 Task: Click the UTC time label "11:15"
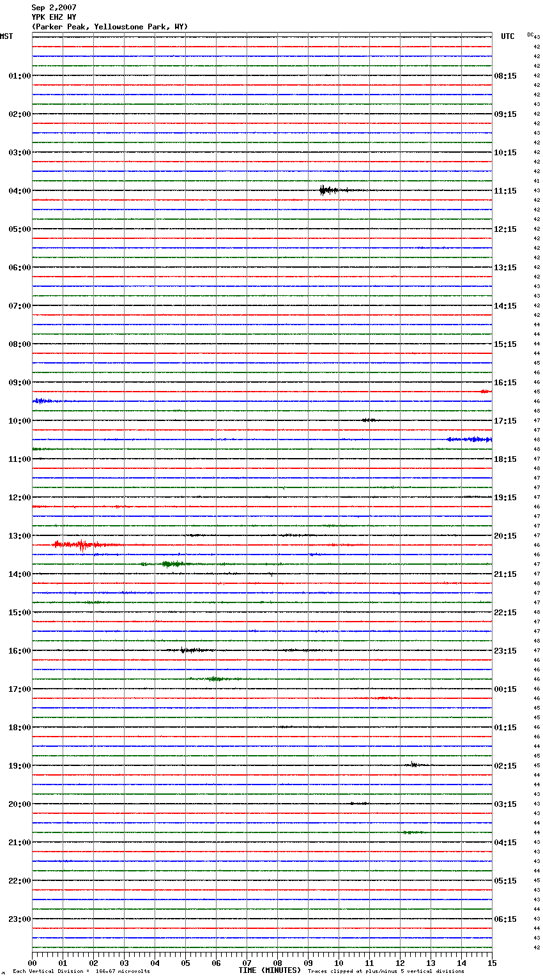505,191
